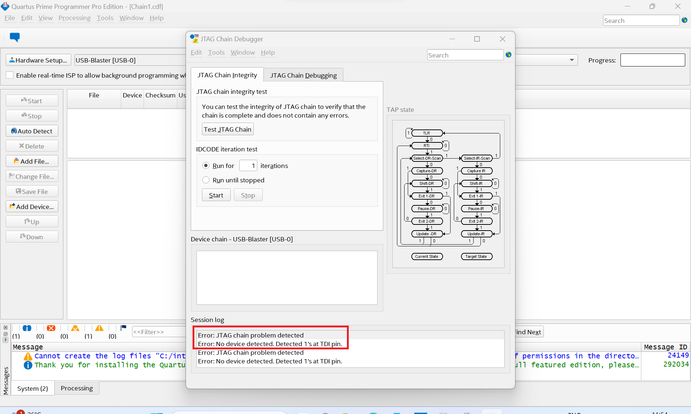Viewport: 691px width, 414px height.
Task: Click Stop in IDCODE iteration test
Action: pos(248,195)
